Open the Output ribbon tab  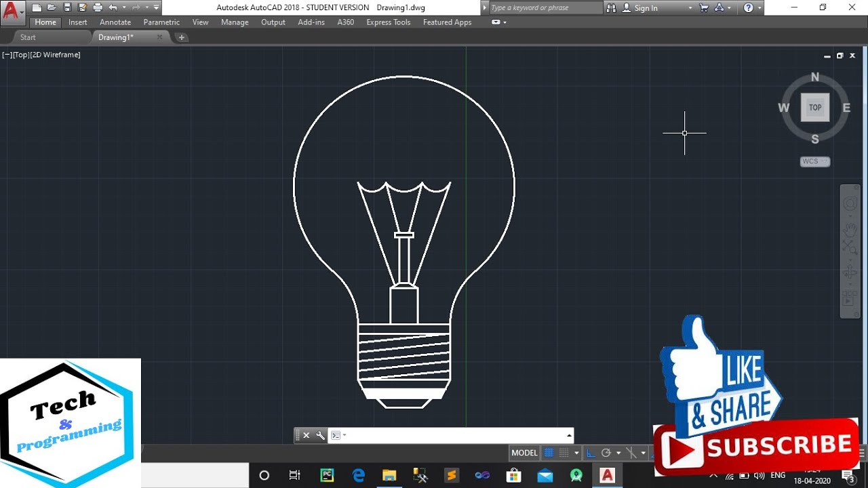[x=273, y=22]
